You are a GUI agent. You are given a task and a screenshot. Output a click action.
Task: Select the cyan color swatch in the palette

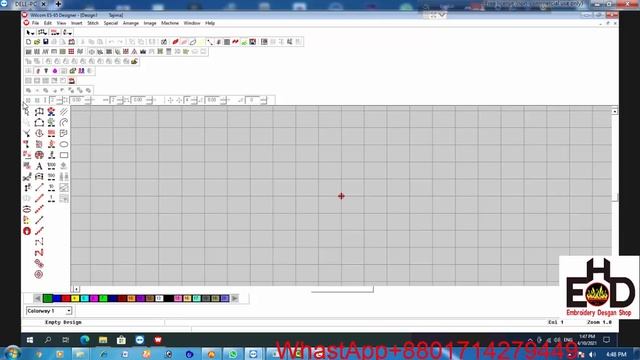click(x=84, y=299)
